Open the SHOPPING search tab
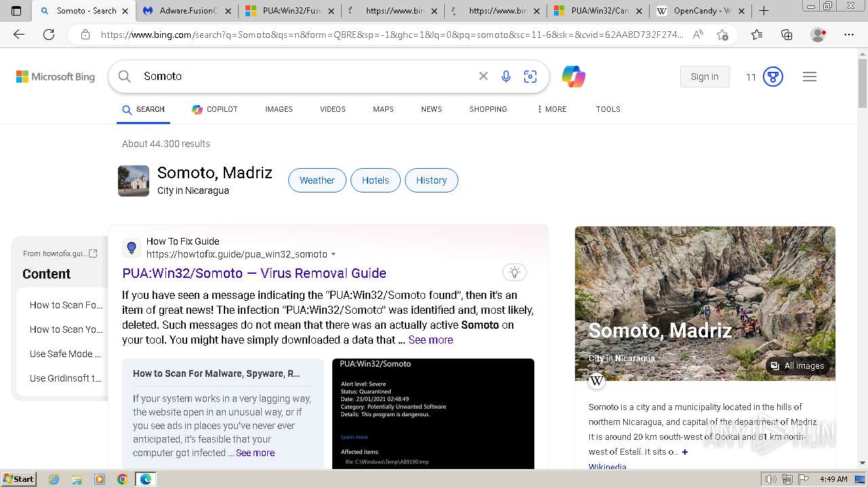 click(x=488, y=109)
